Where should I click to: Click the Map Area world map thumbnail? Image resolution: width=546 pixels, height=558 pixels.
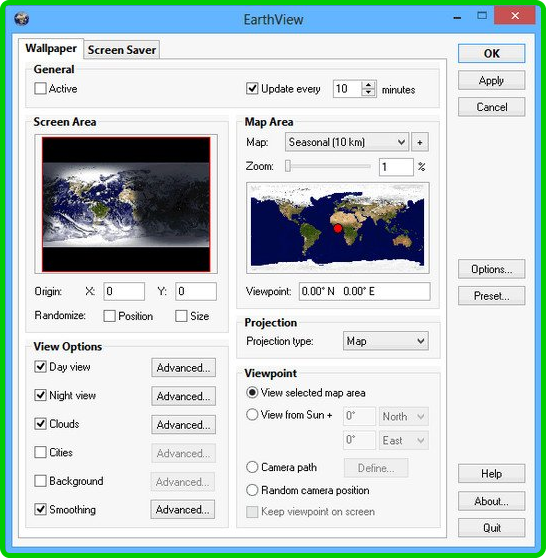(337, 228)
